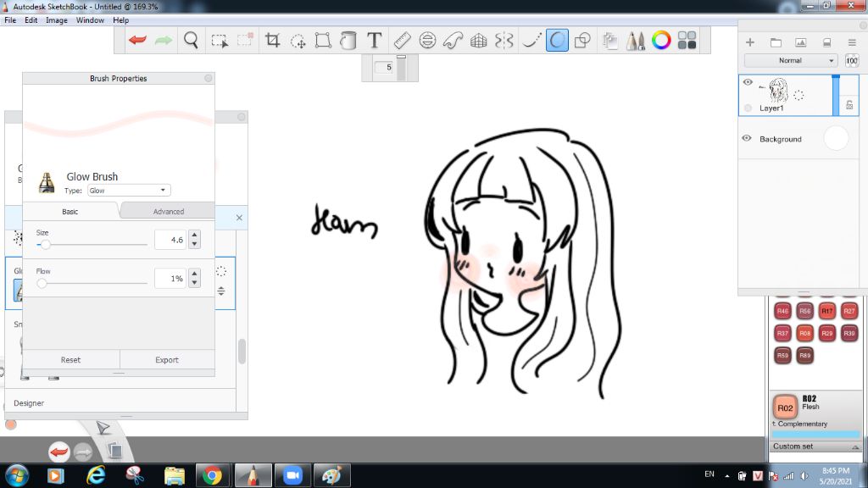868x488 pixels.
Task: Increase Flow with up arrow
Action: 194,274
